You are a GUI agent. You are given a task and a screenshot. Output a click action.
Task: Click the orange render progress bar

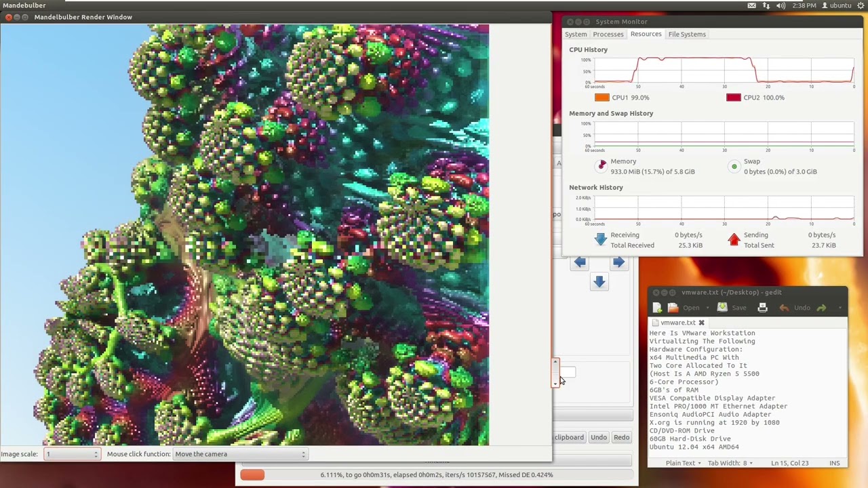pyautogui.click(x=252, y=474)
